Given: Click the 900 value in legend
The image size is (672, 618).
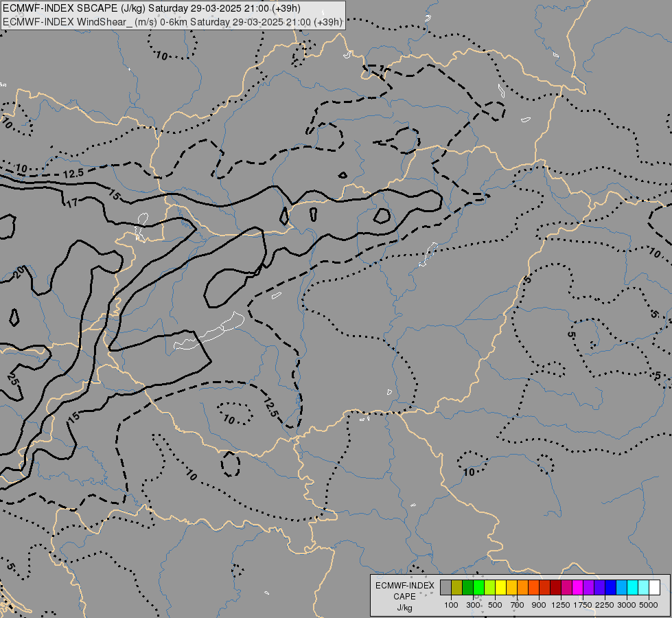Looking at the screenshot, I should pyautogui.click(x=539, y=605).
